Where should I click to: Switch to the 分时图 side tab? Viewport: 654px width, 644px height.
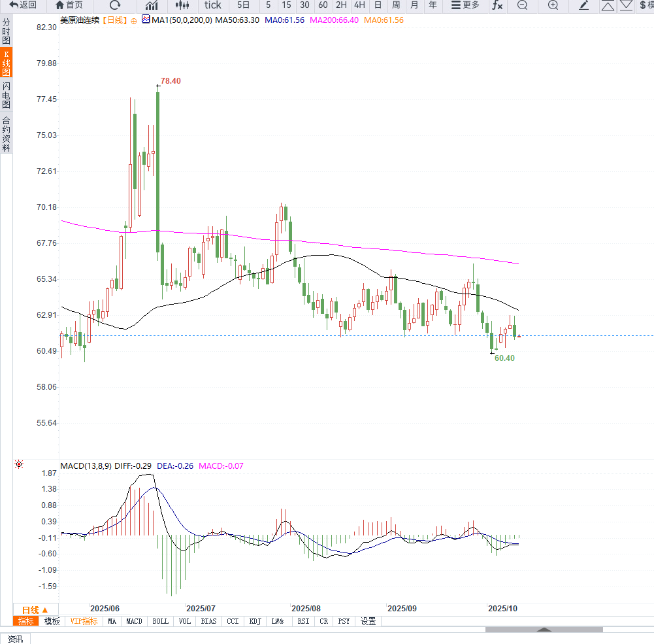[x=7, y=31]
